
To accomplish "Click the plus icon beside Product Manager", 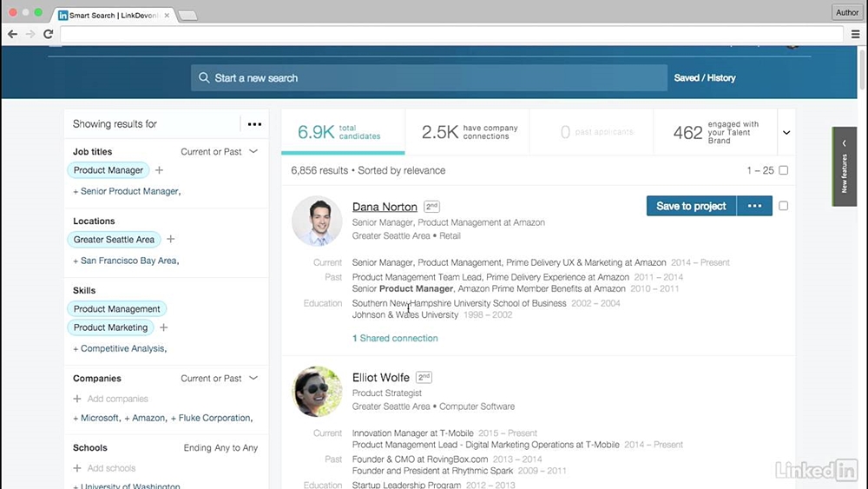I will (159, 170).
